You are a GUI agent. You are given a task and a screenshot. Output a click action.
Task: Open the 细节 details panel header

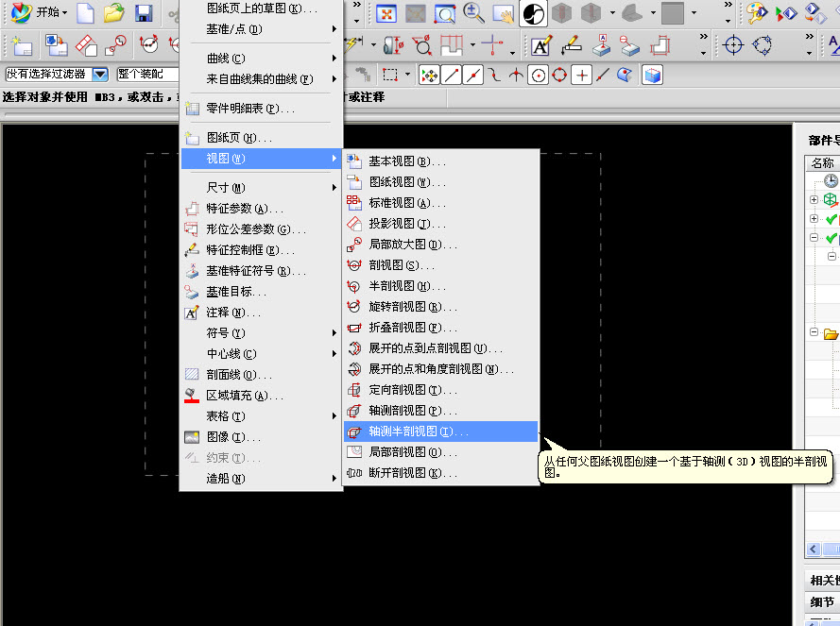[x=822, y=601]
